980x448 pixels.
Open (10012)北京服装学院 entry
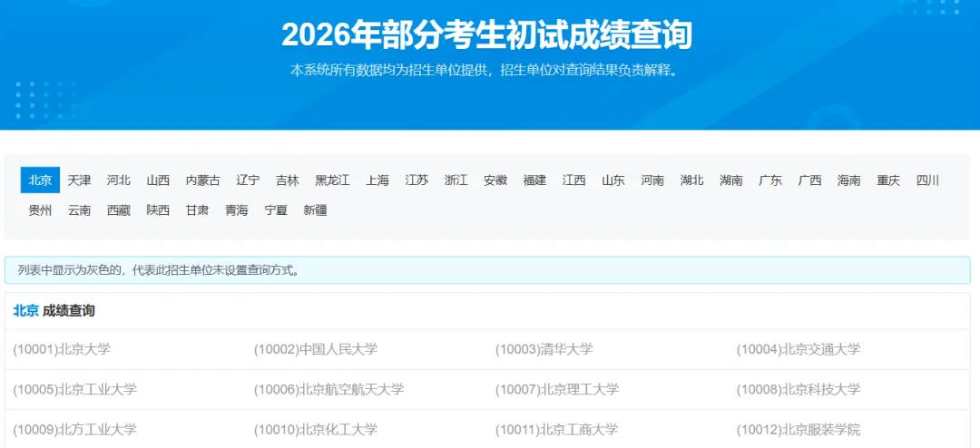[x=799, y=429]
